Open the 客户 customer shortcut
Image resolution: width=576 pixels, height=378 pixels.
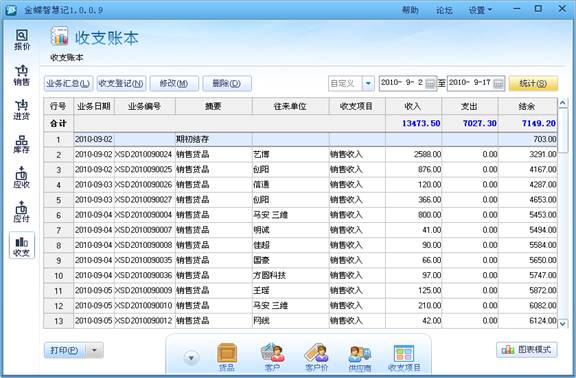click(x=272, y=356)
